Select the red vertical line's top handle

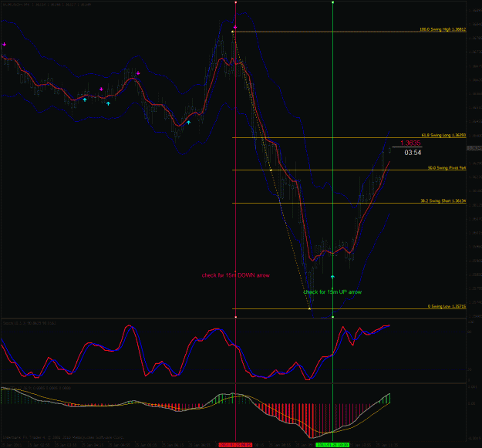236,2
